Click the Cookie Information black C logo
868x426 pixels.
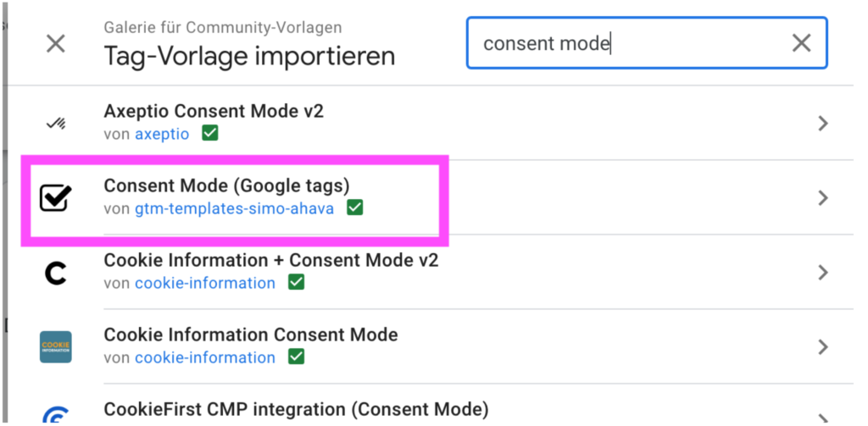(x=56, y=273)
